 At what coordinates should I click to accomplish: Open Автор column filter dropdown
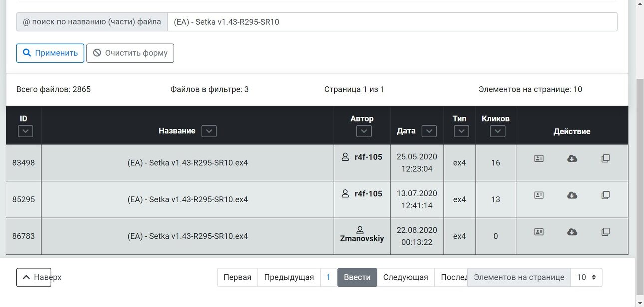point(364,131)
